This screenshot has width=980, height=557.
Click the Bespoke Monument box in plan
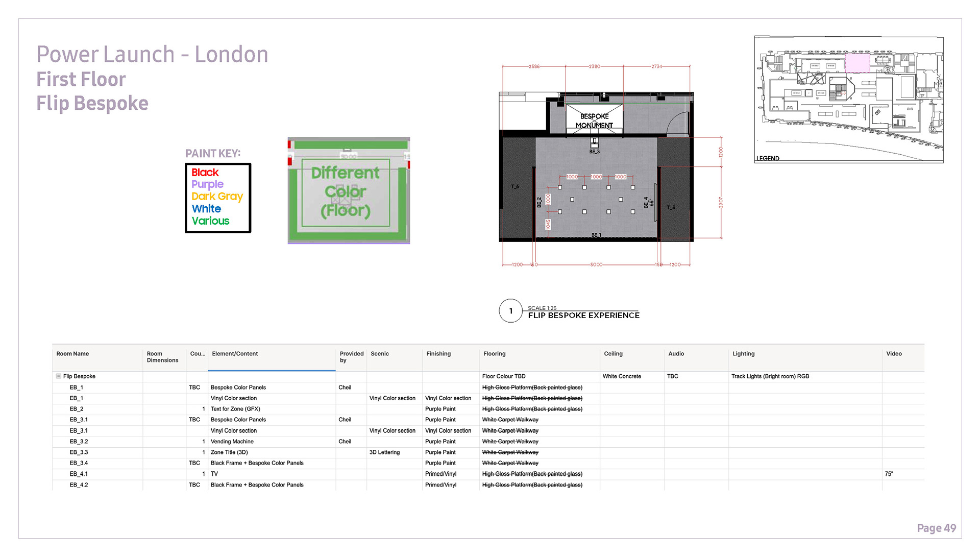point(594,120)
